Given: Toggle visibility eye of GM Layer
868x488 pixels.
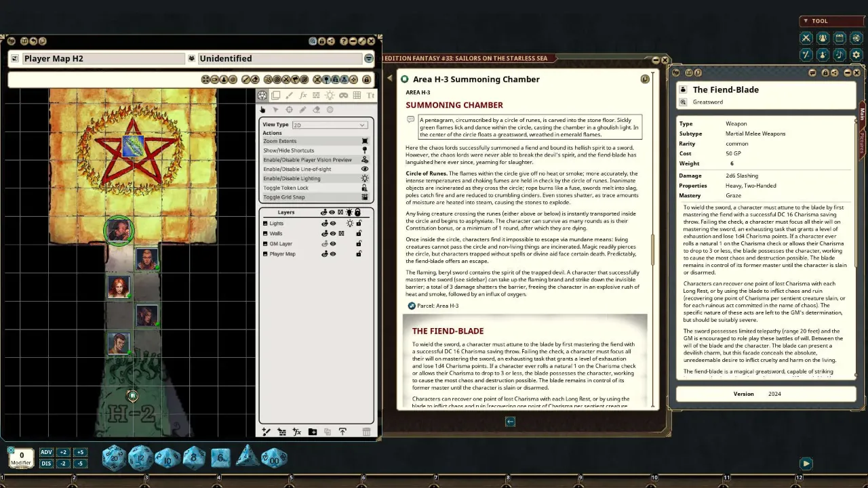Looking at the screenshot, I should (x=333, y=243).
